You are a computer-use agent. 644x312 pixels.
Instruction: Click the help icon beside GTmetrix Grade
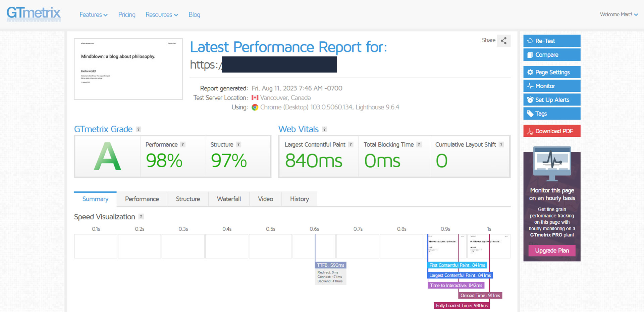(139, 129)
